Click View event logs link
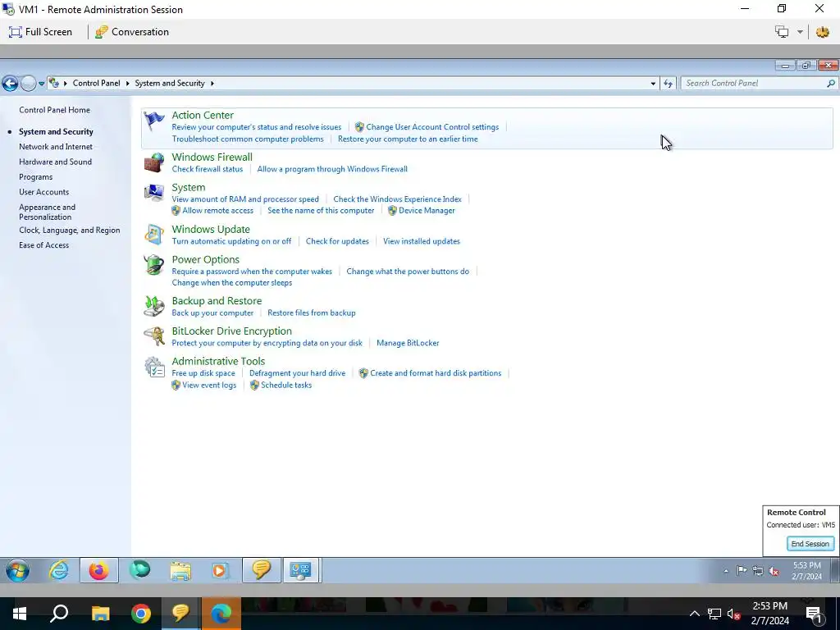This screenshot has height=630, width=840. pos(209,386)
